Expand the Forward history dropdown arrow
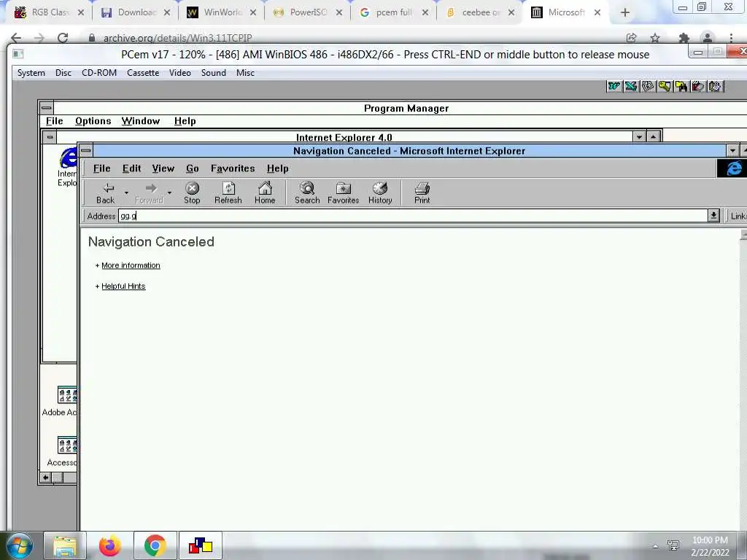This screenshot has height=560, width=747. pos(169,192)
